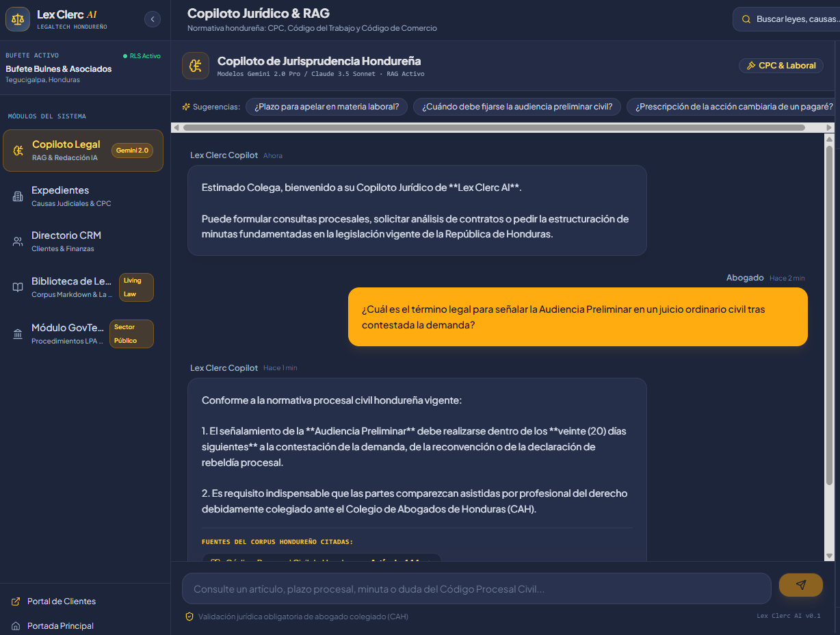Screen dimensions: 840x635
Task: Open the Copiloto Legal module
Action: [83, 151]
